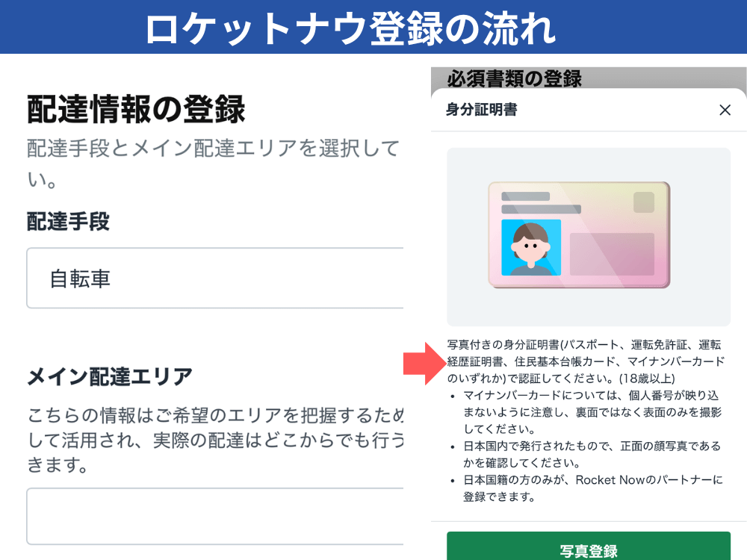The width and height of the screenshot is (747, 560).
Task: Open the 配達手段 dropdown showing 自転車
Action: click(215, 278)
